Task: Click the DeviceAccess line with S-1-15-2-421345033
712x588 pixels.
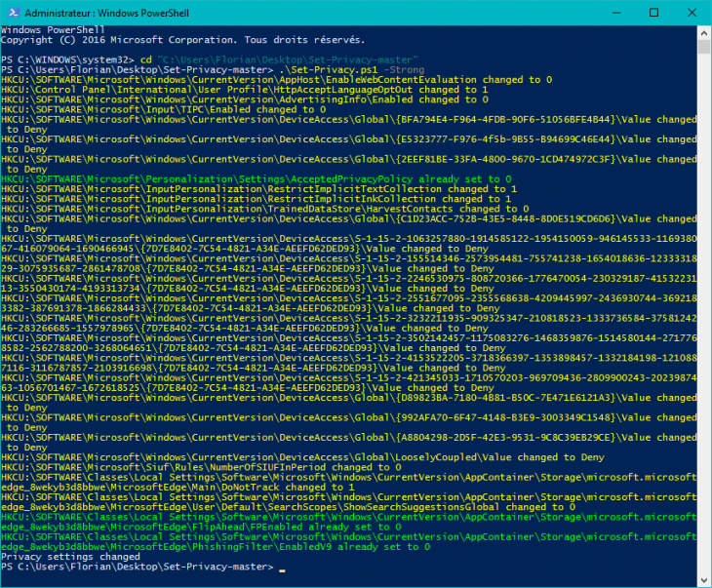Action: tap(349, 383)
